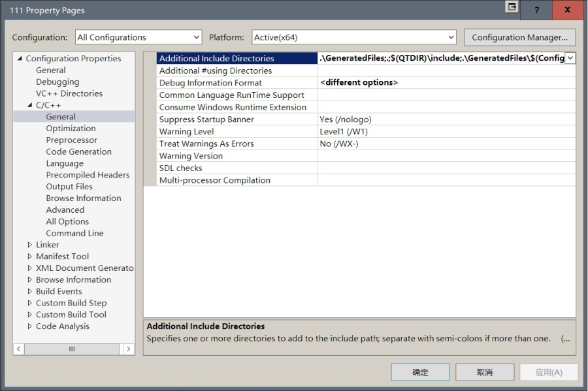Select the Precompiled Headers page
The width and height of the screenshot is (588, 391).
(x=88, y=175)
